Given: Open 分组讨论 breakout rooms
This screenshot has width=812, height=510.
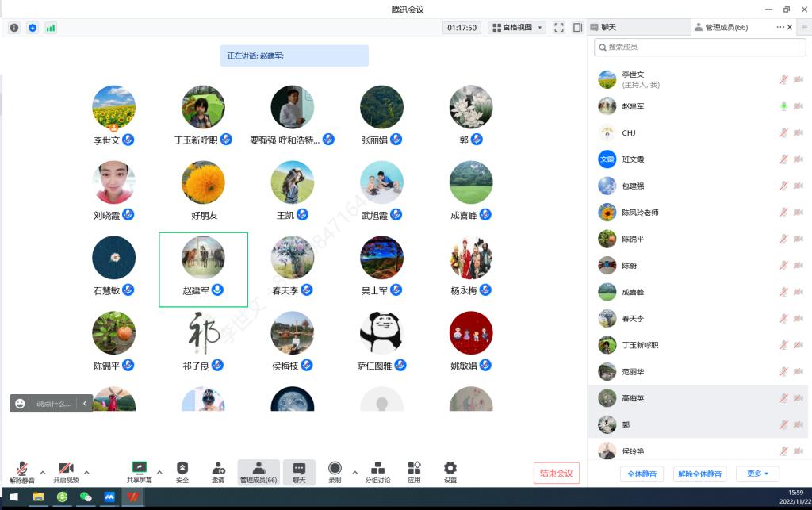Looking at the screenshot, I should [x=378, y=472].
